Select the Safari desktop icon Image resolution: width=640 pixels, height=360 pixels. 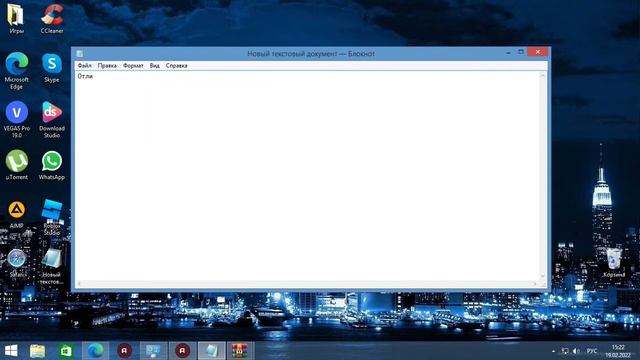click(x=16, y=263)
